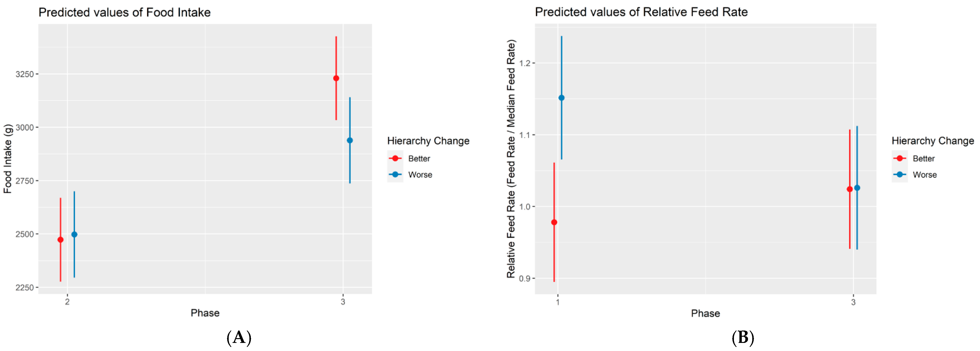This screenshot has height=351, width=980.
Task: Click the 3250 tick label on Food Intake axis
Action: click(25, 74)
